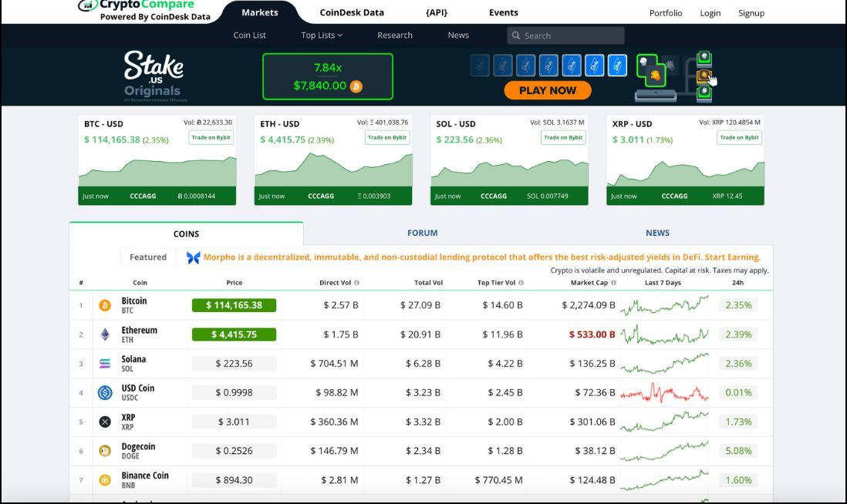Screen dimensions: 847x504
Task: Click Bitcoin price $ 114,165.38 button
Action: pos(234,305)
